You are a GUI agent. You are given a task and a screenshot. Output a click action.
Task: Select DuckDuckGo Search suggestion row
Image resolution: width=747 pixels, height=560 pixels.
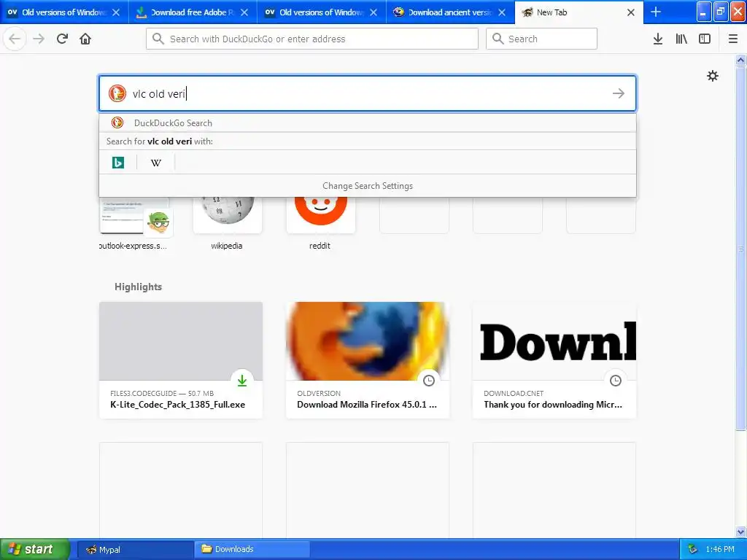point(368,122)
